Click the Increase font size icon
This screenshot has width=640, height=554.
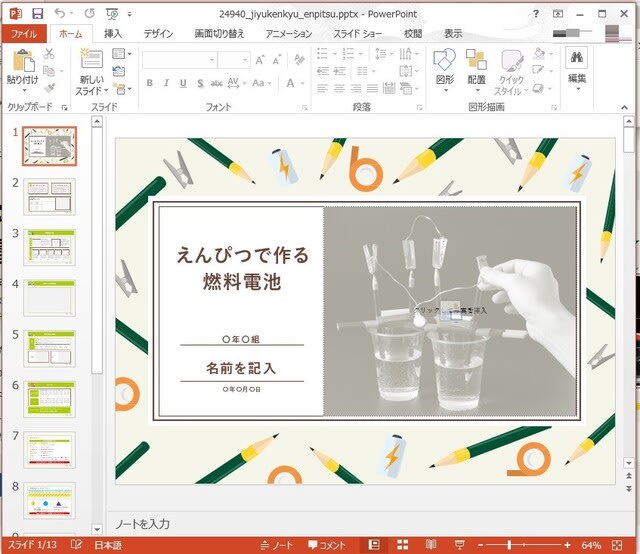pos(260,60)
